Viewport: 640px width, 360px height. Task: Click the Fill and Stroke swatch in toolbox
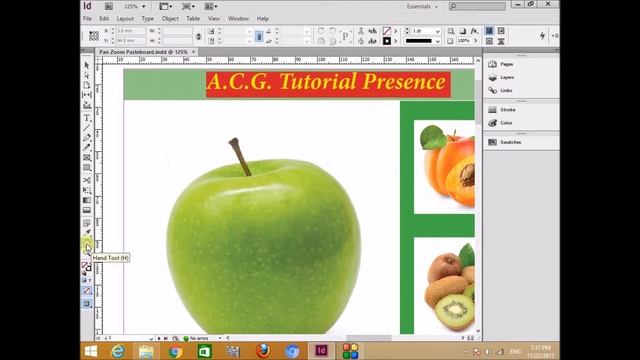[x=86, y=267]
